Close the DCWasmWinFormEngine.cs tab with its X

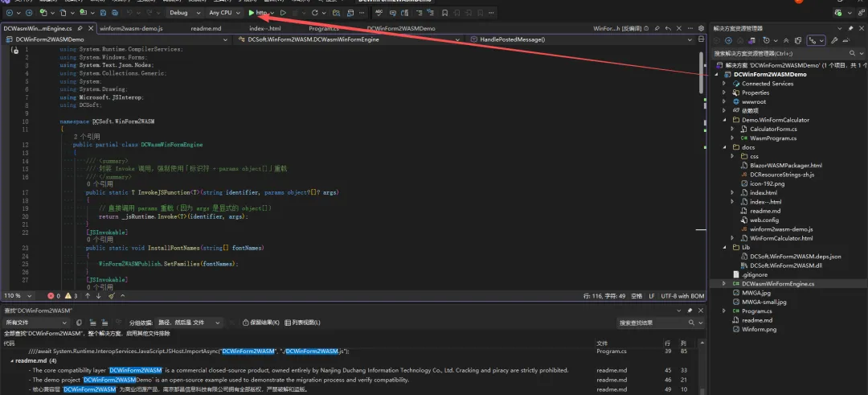89,27
